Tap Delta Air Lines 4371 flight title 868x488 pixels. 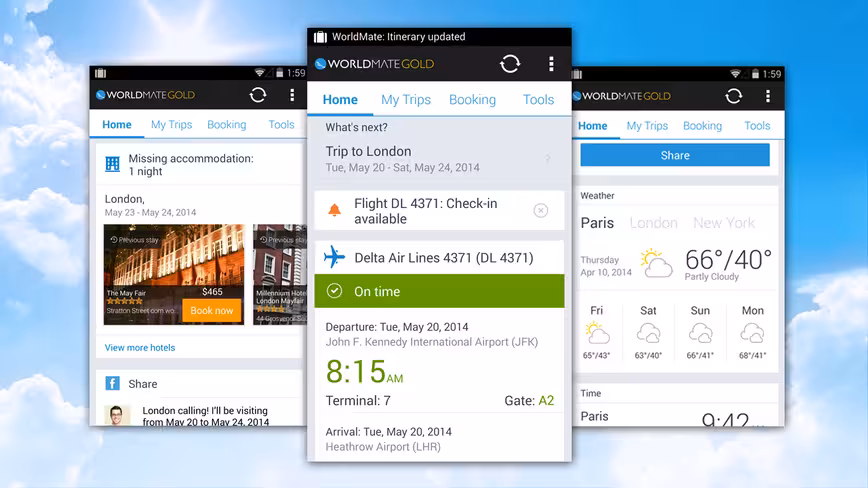pos(443,258)
